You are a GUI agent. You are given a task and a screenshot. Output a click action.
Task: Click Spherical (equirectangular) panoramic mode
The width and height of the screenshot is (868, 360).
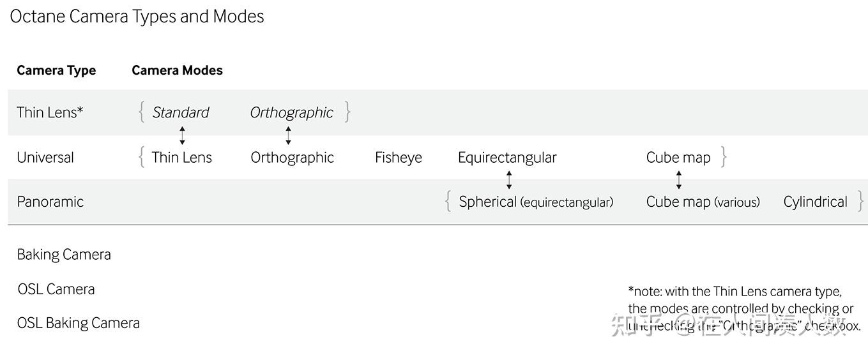click(x=535, y=202)
